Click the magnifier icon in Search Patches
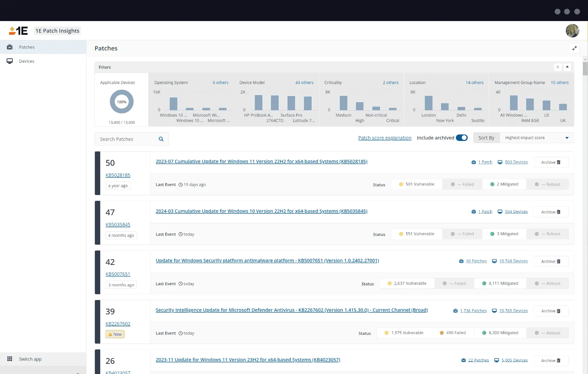The height and width of the screenshot is (374, 588). click(x=161, y=139)
